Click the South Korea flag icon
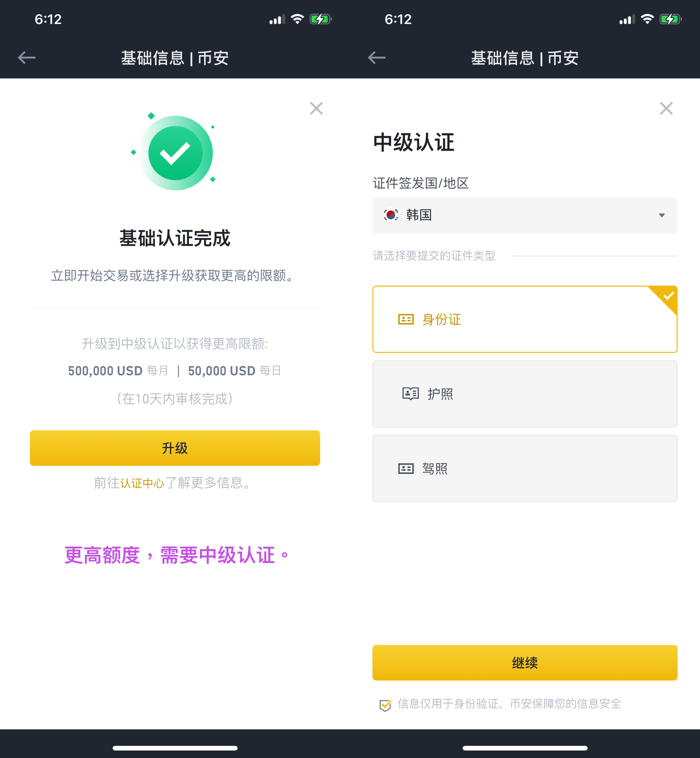This screenshot has height=758, width=700. (391, 215)
